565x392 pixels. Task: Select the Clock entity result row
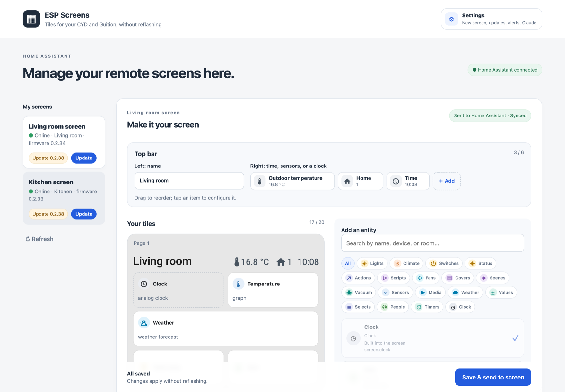432,338
